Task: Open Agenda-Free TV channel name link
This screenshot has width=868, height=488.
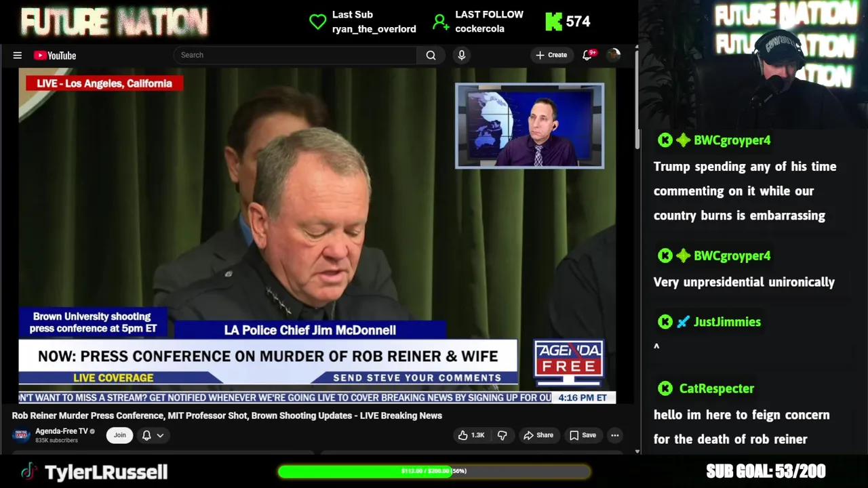Action: 62,431
